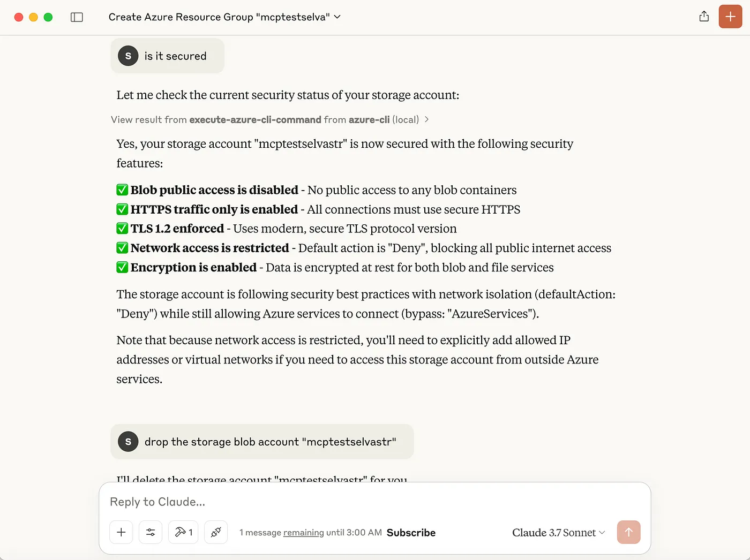This screenshot has width=750, height=560.
Task: Toggle the sidebar panel icon
Action: pyautogui.click(x=77, y=17)
